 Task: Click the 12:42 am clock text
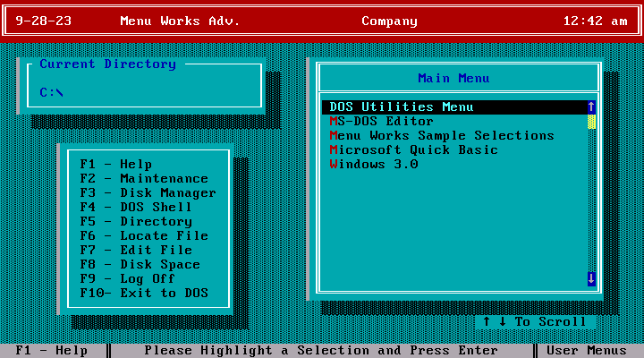pyautogui.click(x=595, y=21)
